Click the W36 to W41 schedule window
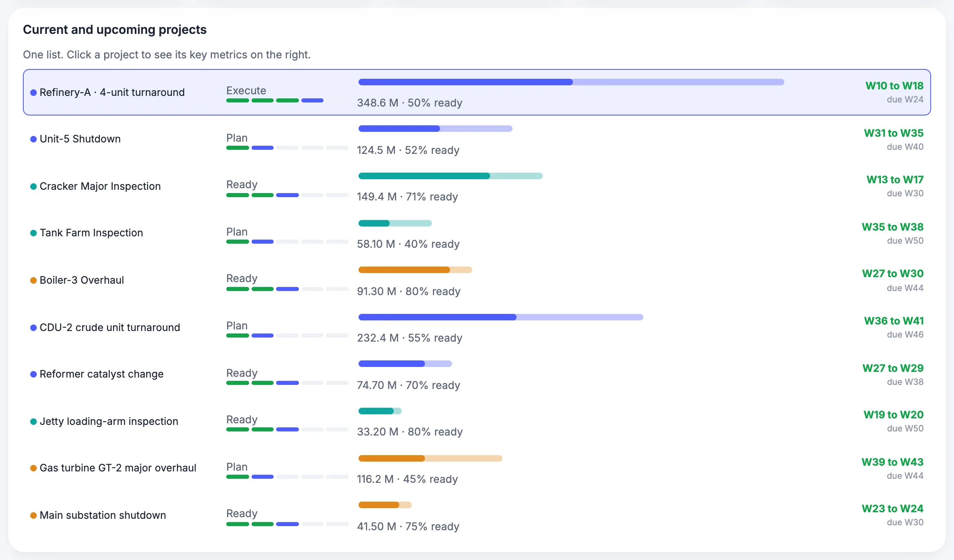 [x=894, y=321]
